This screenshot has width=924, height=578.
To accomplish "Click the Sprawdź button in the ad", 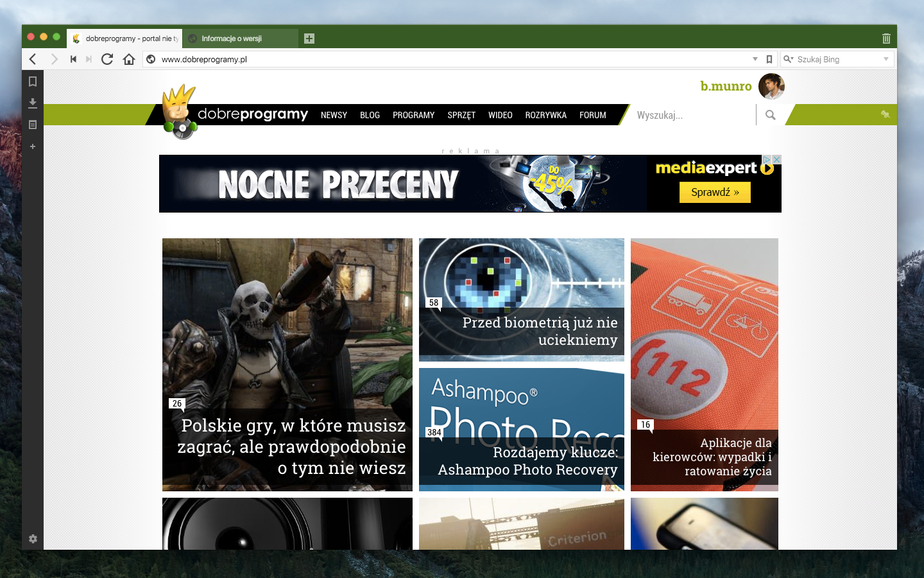I will (x=715, y=192).
